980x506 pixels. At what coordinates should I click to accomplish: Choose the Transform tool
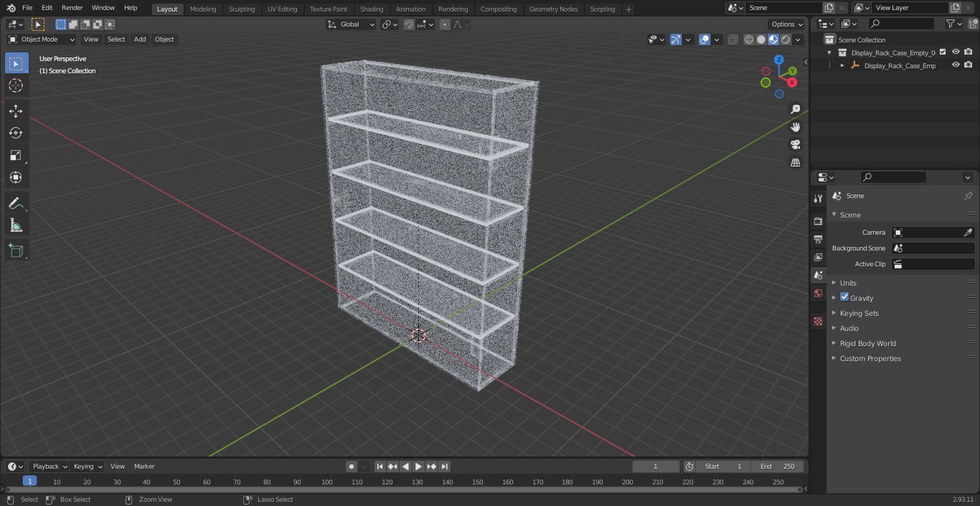[16, 177]
